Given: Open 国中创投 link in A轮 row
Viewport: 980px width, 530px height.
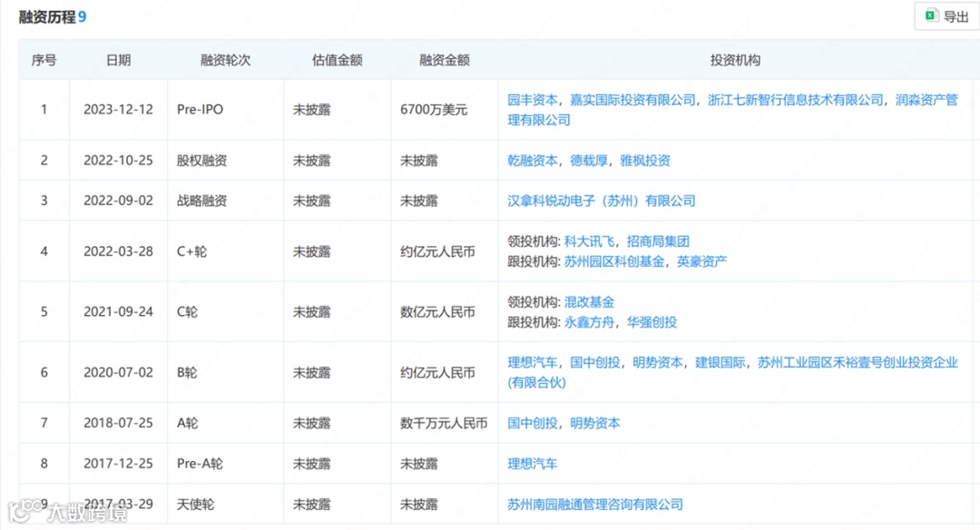Looking at the screenshot, I should click(x=533, y=423).
